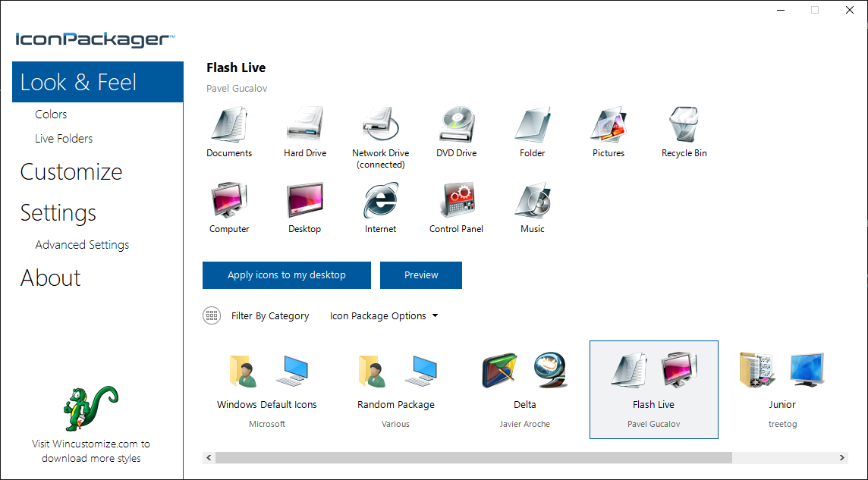Minimize the IconPackager window
This screenshot has height=480, width=868.
pos(780,10)
